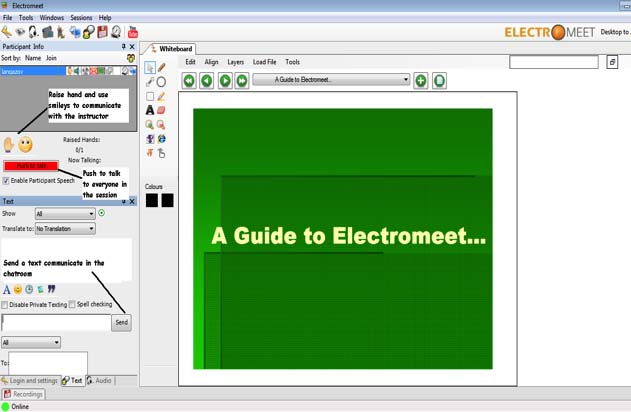The width and height of the screenshot is (631, 412).
Task: Open the Translate to dropdown
Action: coord(65,229)
